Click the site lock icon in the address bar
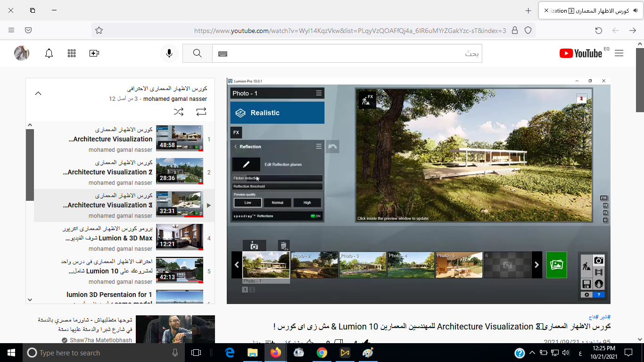The height and width of the screenshot is (362, 644). (515, 30)
